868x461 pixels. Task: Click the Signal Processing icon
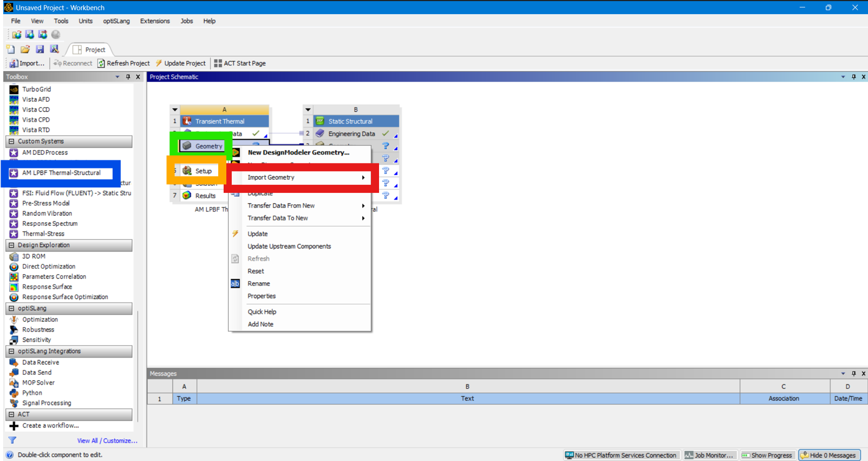pos(14,403)
